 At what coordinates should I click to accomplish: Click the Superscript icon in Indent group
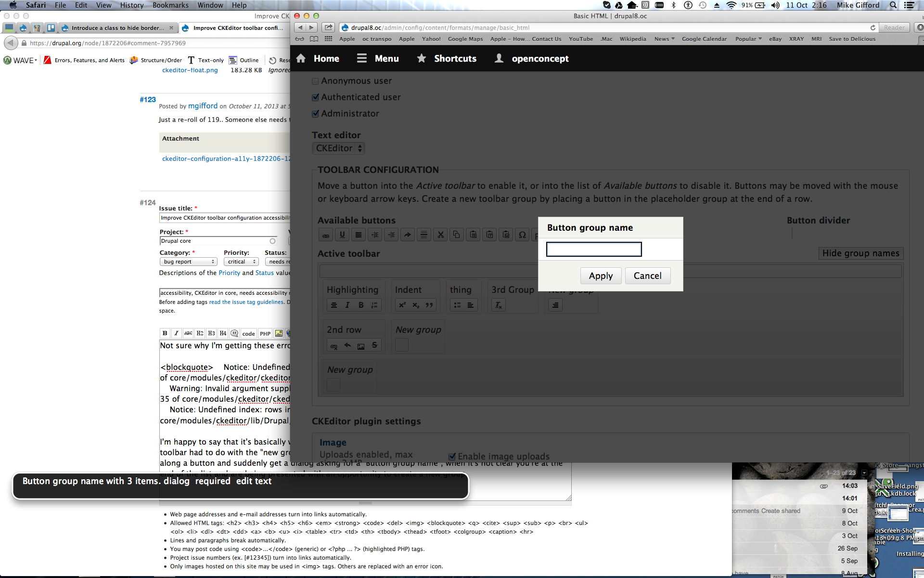pos(402,305)
